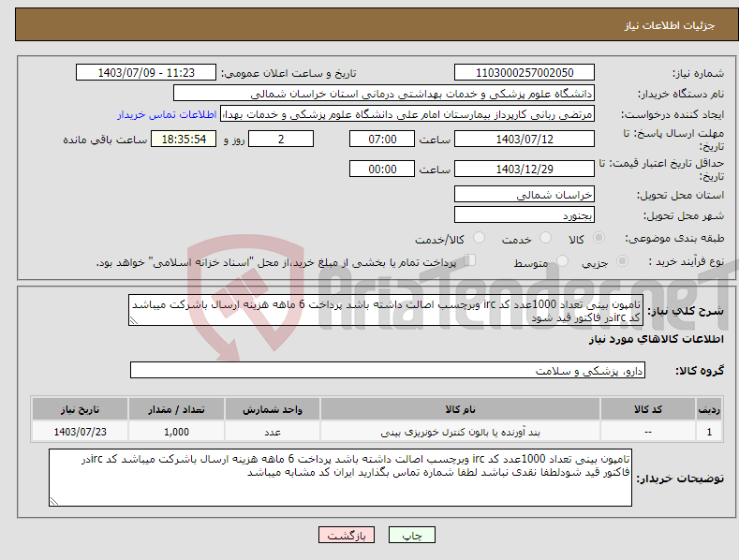This screenshot has width=739, height=560.
Task: Click the row number cell 1
Action: [x=709, y=432]
